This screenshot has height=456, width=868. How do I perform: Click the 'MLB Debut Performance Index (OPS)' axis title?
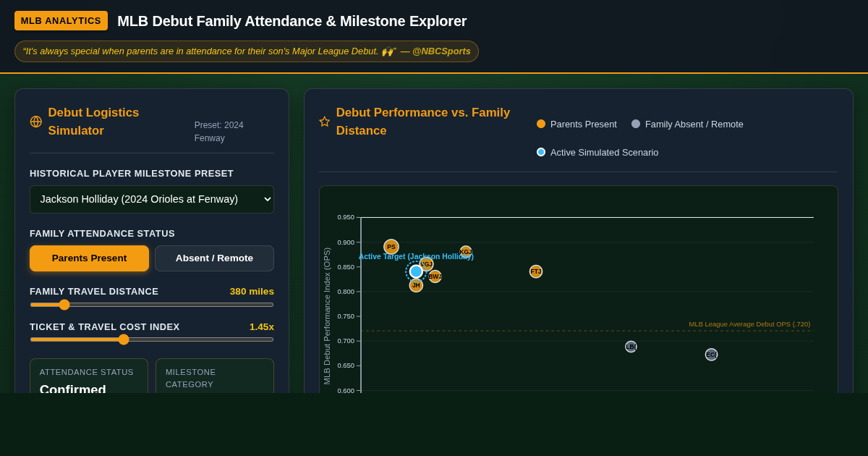point(327,316)
